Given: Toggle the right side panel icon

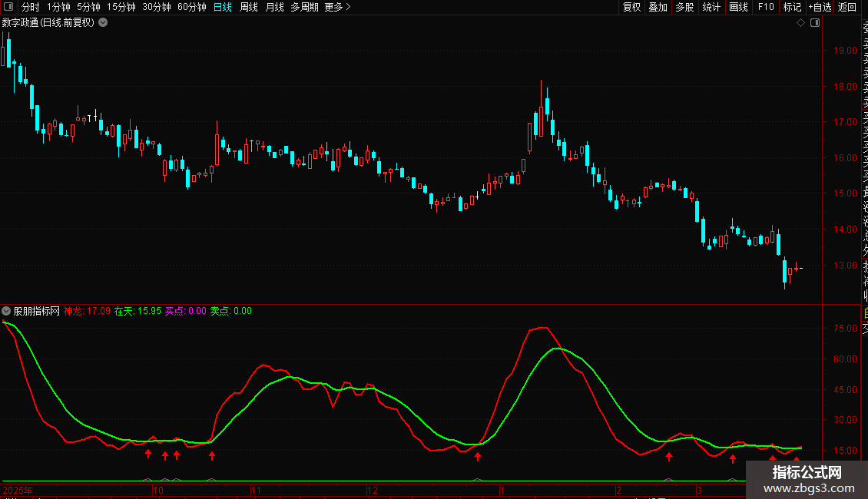Looking at the screenshot, I should 815,22.
